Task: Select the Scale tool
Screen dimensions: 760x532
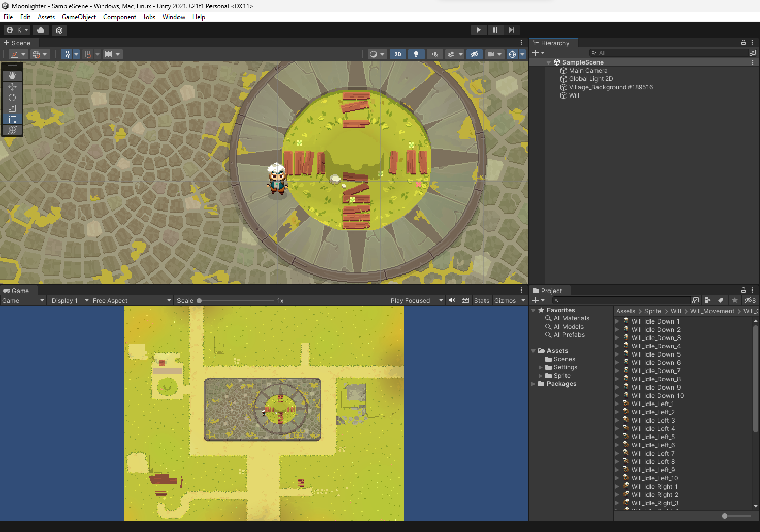Action: (12, 108)
